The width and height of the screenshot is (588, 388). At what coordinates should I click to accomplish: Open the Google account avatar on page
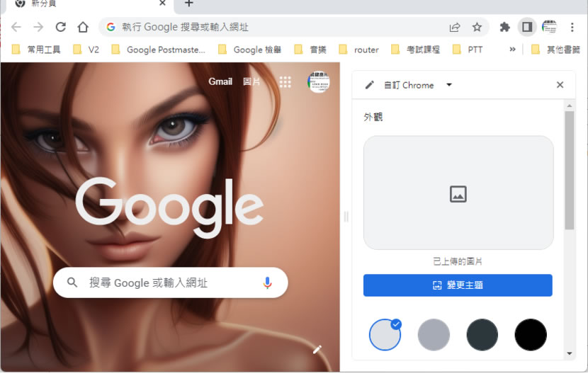click(318, 81)
